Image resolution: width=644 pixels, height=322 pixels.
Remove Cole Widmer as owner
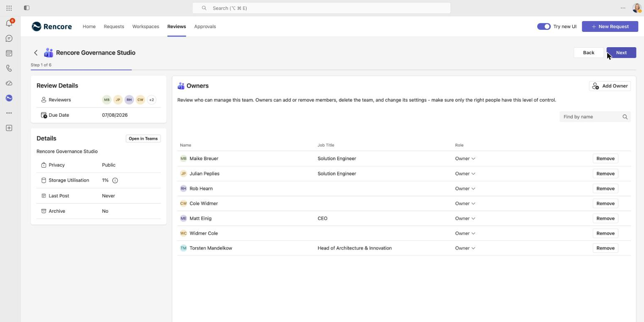tap(605, 204)
